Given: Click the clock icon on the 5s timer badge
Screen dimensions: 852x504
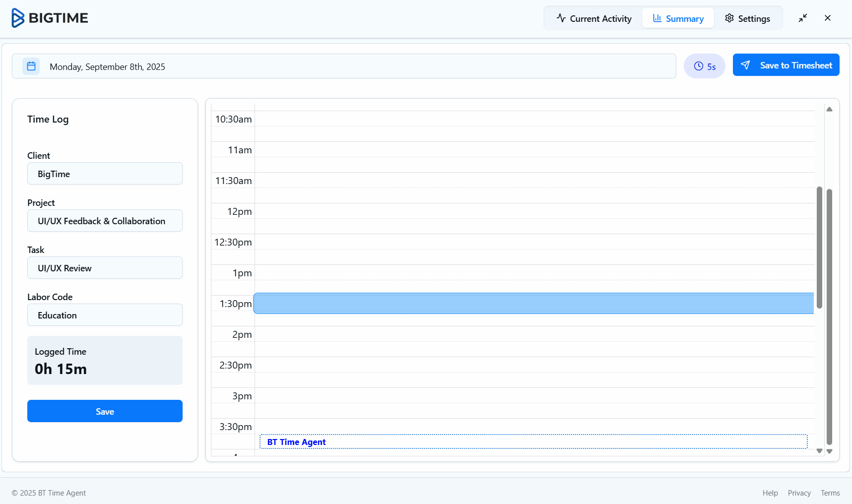Looking at the screenshot, I should tap(699, 66).
